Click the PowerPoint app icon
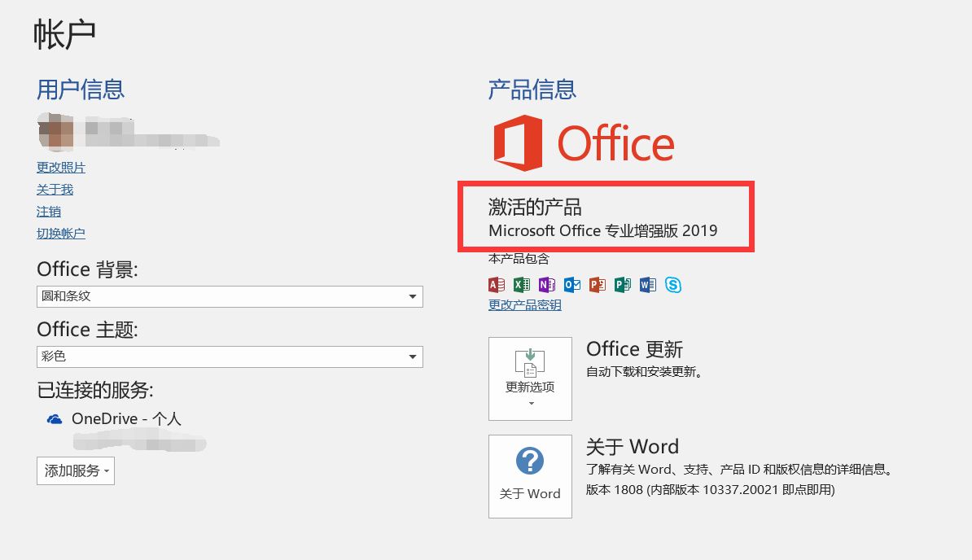Screen dimensions: 972x560 [x=598, y=284]
